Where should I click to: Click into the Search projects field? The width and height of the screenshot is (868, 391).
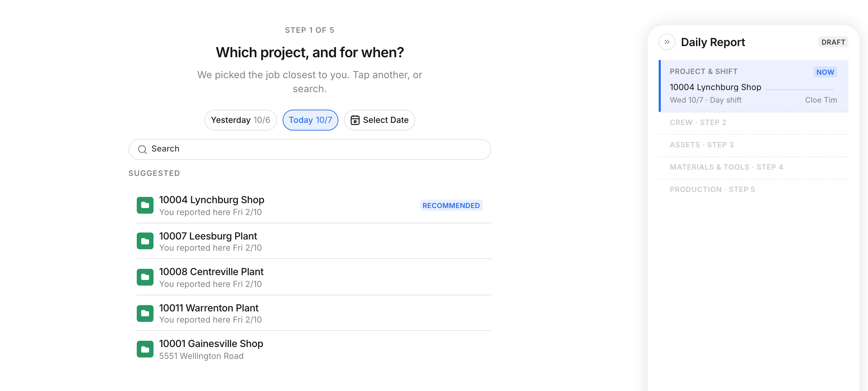[x=310, y=149]
